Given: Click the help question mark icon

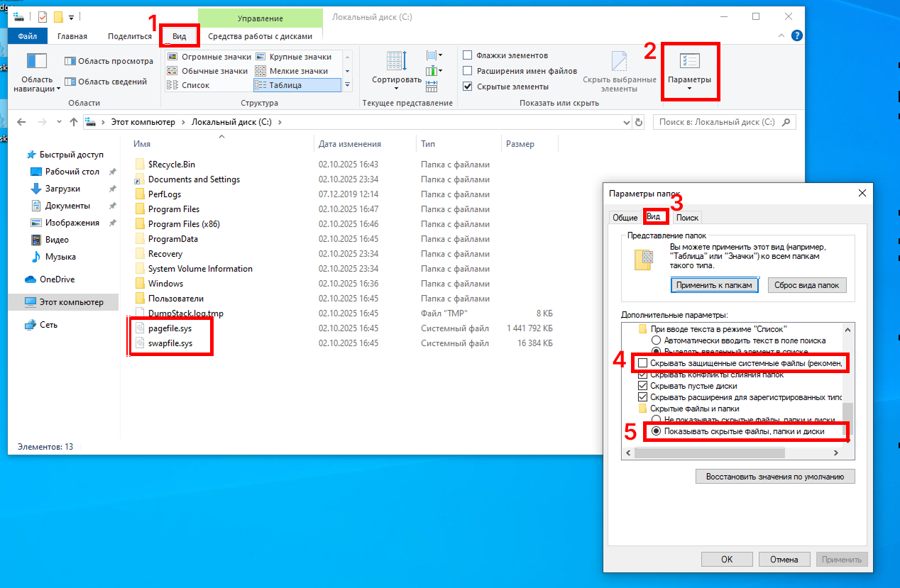Looking at the screenshot, I should 797,35.
